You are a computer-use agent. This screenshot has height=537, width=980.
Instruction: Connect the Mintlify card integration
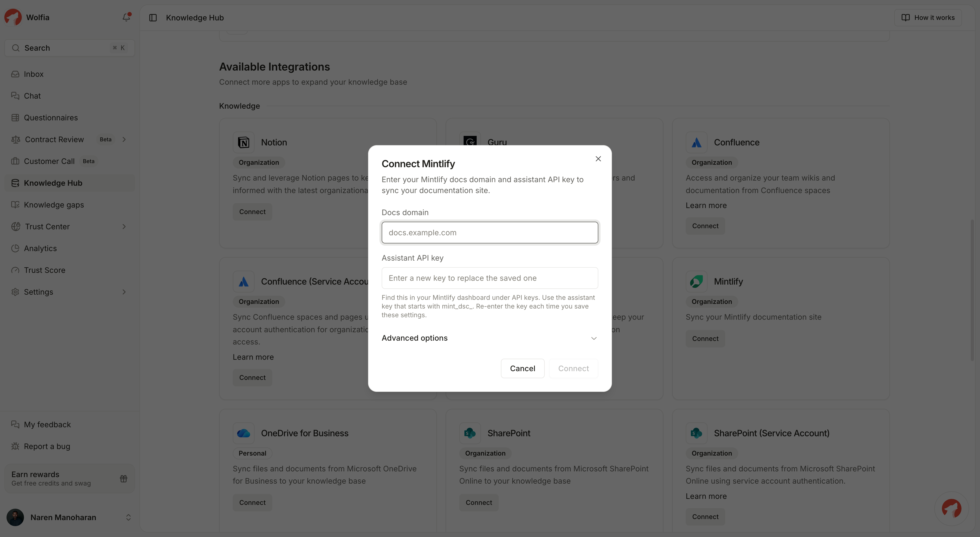(x=705, y=338)
